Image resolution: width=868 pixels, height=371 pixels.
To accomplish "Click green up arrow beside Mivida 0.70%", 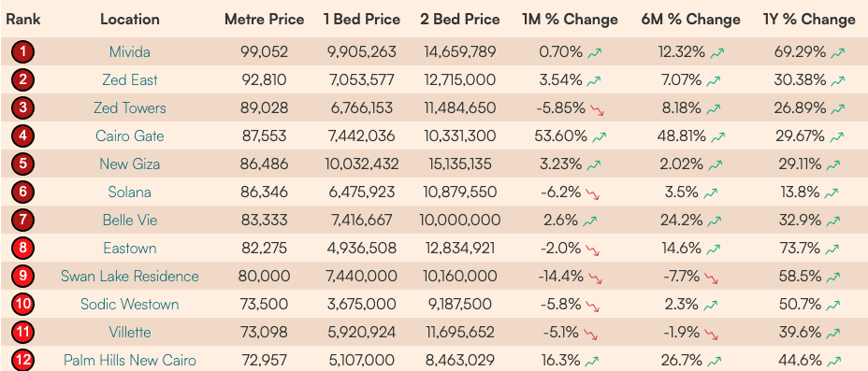I will point(595,53).
